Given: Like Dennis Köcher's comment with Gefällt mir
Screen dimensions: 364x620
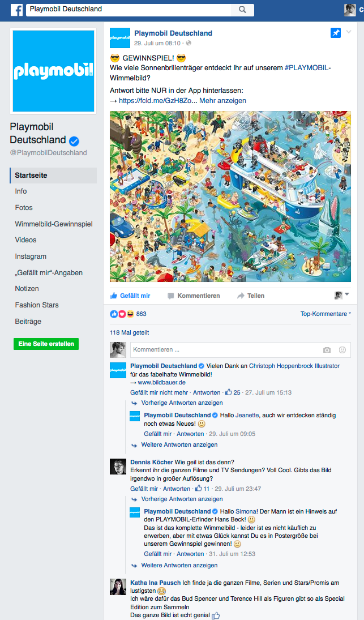Looking at the screenshot, I should point(144,489).
